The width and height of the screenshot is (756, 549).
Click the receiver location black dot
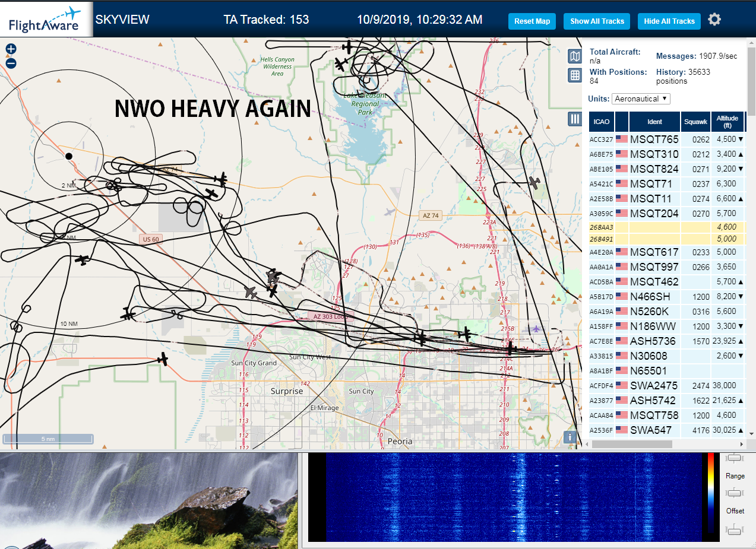pos(69,156)
